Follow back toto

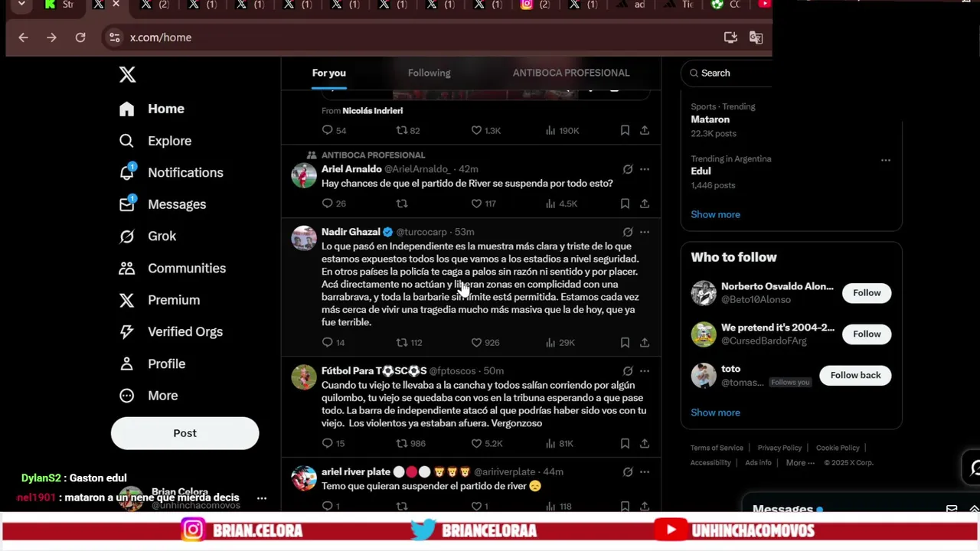pyautogui.click(x=855, y=375)
